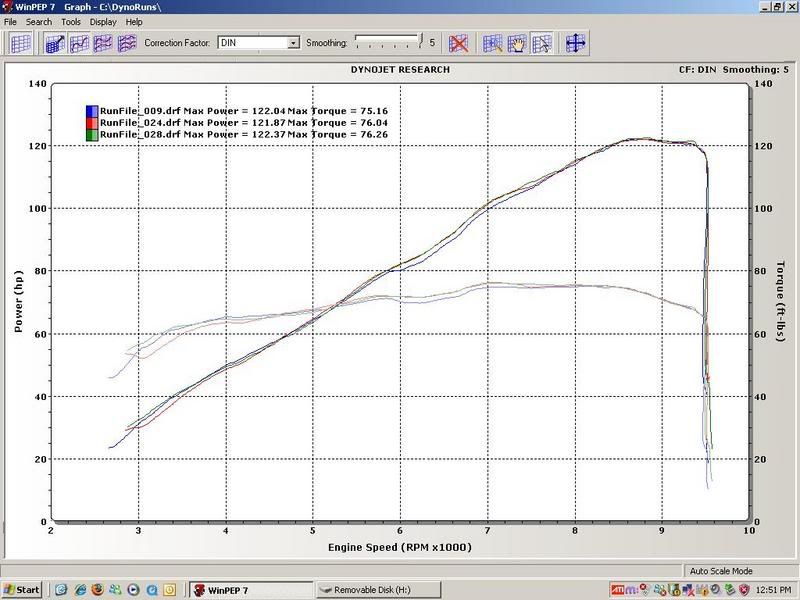Click the DIN correction factor combo box
The image size is (800, 600).
point(259,43)
